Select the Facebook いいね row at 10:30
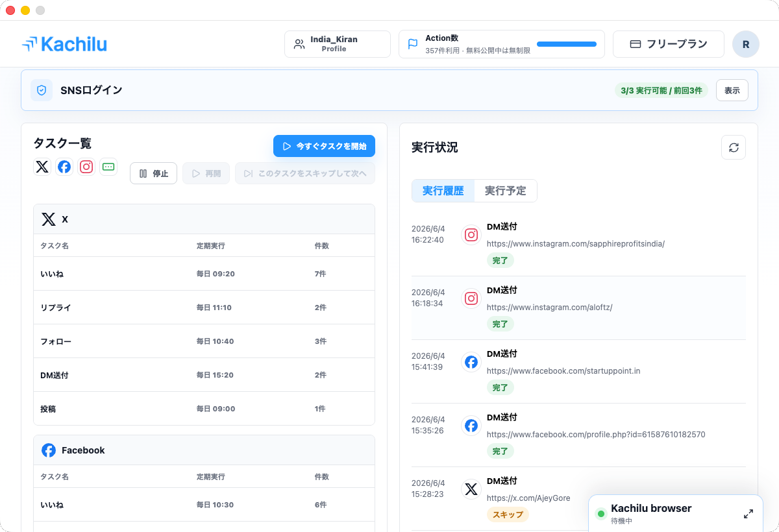This screenshot has height=532, width=779. coord(204,505)
